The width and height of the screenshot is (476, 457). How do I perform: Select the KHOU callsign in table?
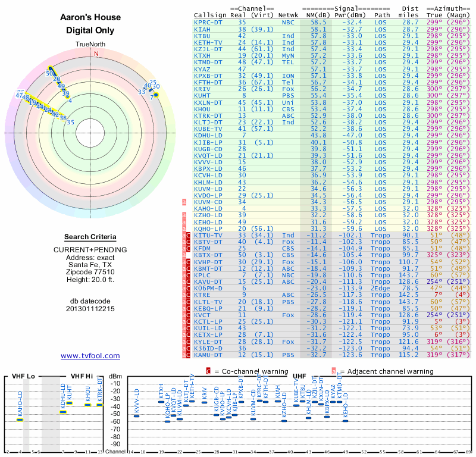pyautogui.click(x=202, y=109)
